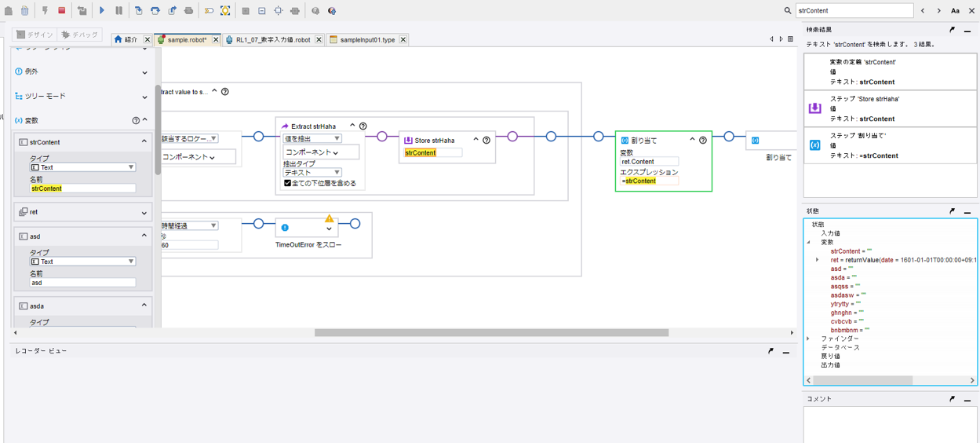The image size is (980, 443).
Task: Select search result ステップ '割り当て'
Action: (890, 145)
